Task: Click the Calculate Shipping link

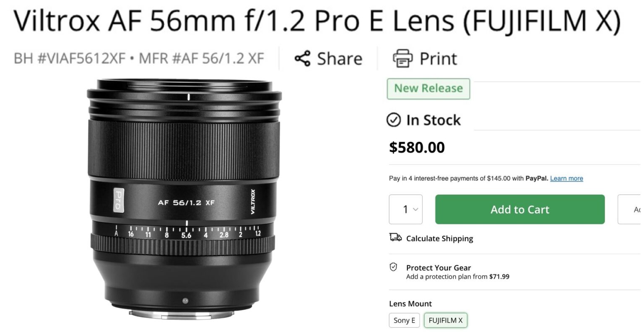Action: coord(439,238)
